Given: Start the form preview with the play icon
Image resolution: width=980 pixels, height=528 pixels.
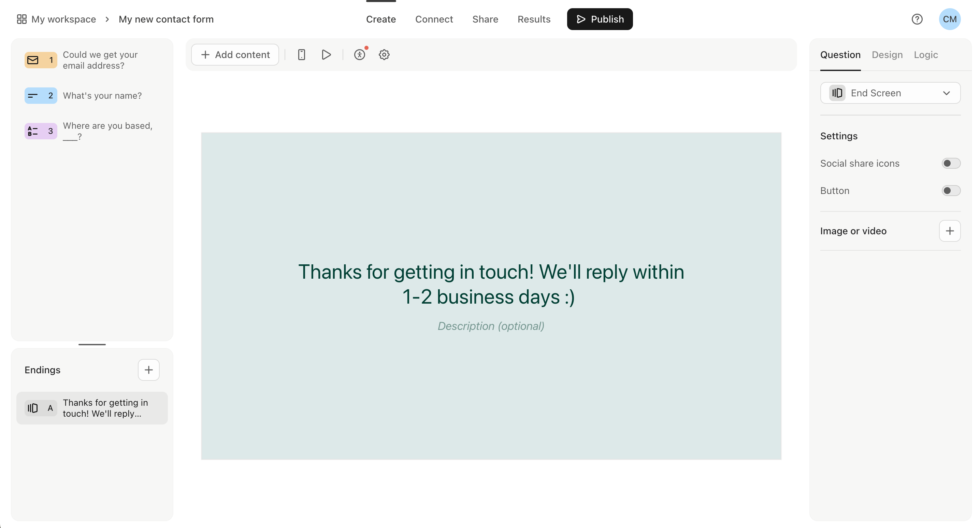Looking at the screenshot, I should click(x=326, y=54).
